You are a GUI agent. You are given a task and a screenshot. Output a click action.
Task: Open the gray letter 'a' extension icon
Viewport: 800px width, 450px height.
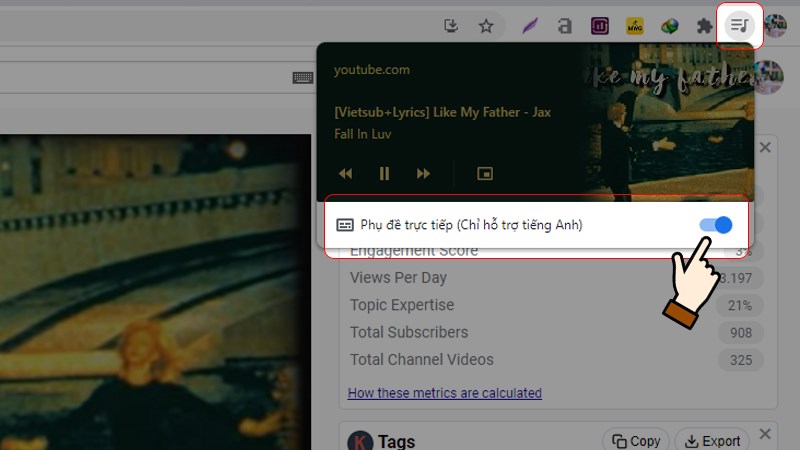[x=565, y=26]
